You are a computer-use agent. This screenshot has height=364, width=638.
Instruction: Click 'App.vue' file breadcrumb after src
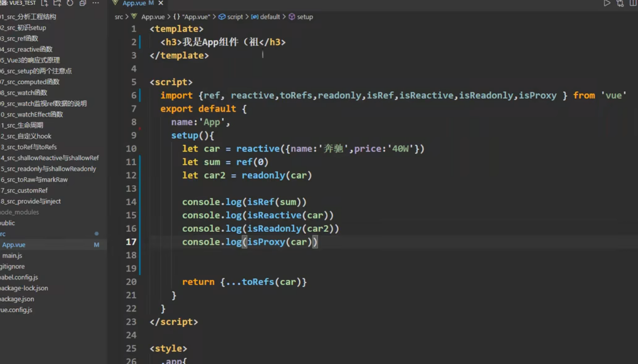153,17
